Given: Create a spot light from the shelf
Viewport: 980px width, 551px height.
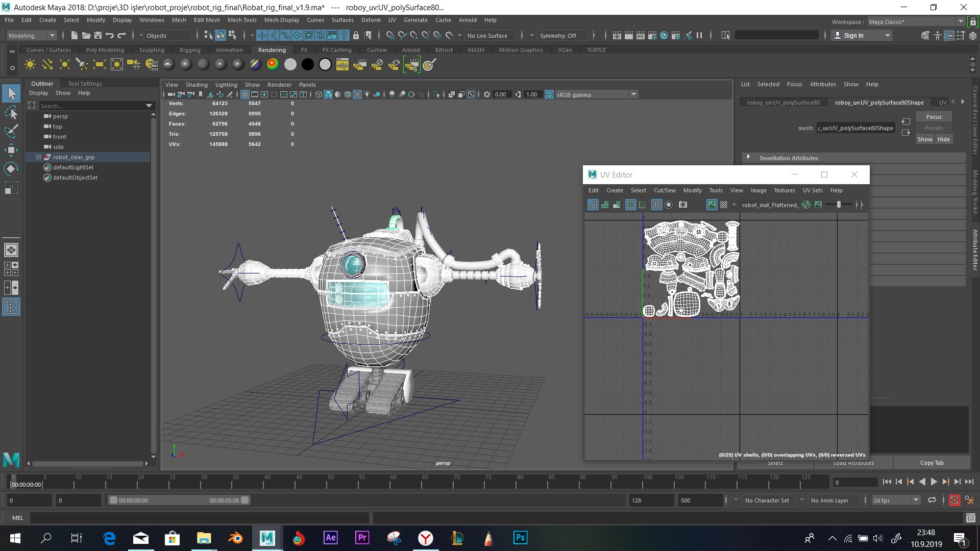Looking at the screenshot, I should 82,65.
